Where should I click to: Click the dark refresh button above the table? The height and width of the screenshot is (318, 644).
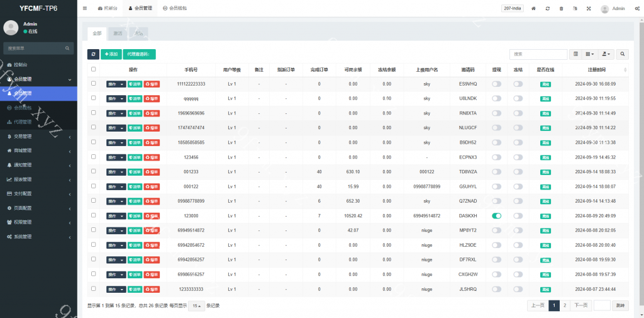(x=93, y=54)
